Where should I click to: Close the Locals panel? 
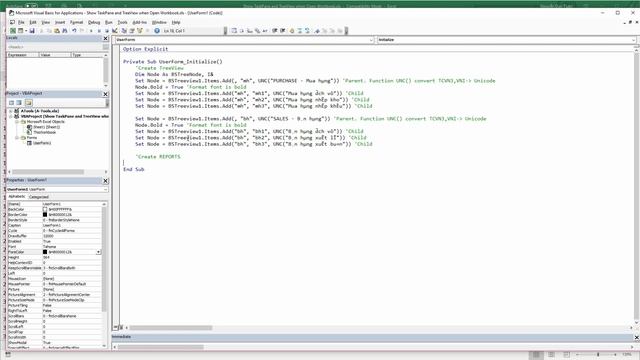pos(105,38)
